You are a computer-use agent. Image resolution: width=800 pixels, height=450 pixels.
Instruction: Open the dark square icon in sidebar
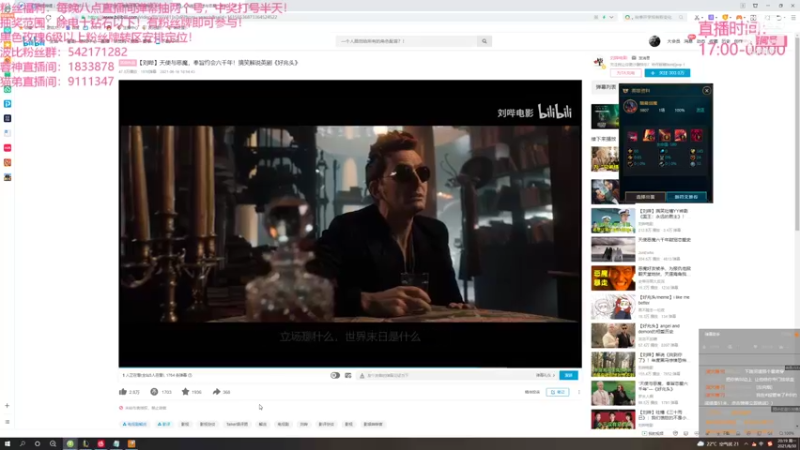[7, 118]
